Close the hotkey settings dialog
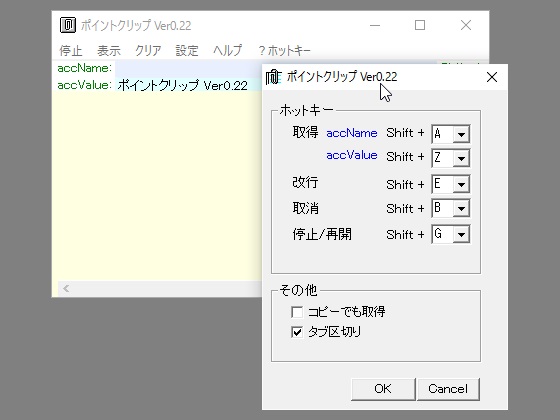The image size is (560, 420). (492, 77)
